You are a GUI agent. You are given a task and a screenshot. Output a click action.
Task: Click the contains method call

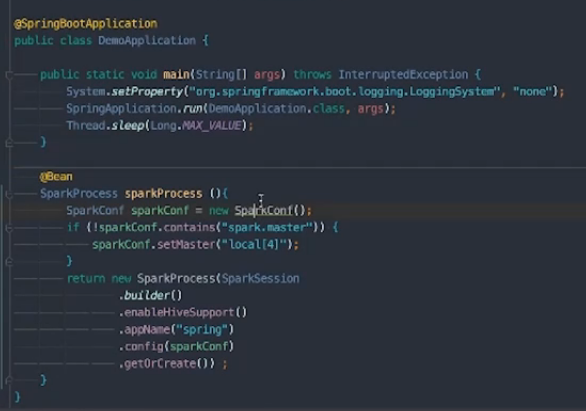point(189,228)
